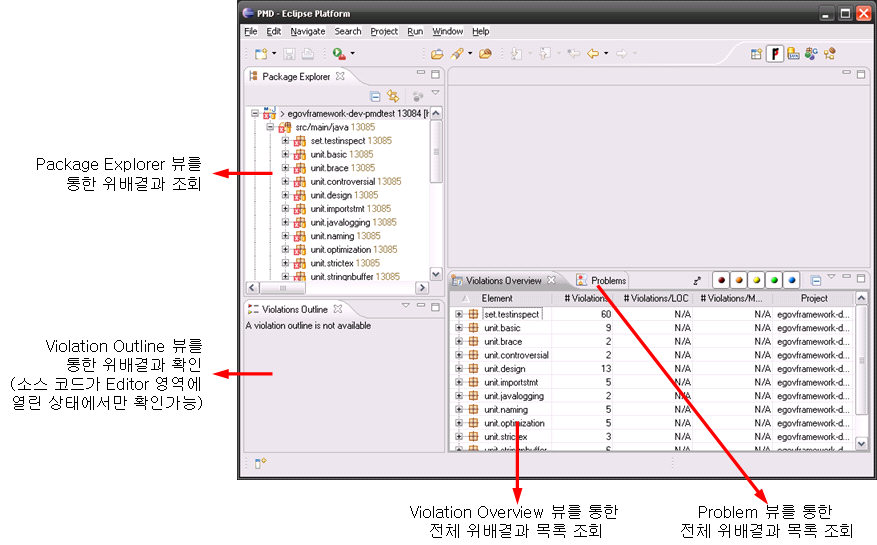This screenshot has width=877, height=545.
Task: Sort by the # Violations/LOC column header
Action: (x=655, y=298)
